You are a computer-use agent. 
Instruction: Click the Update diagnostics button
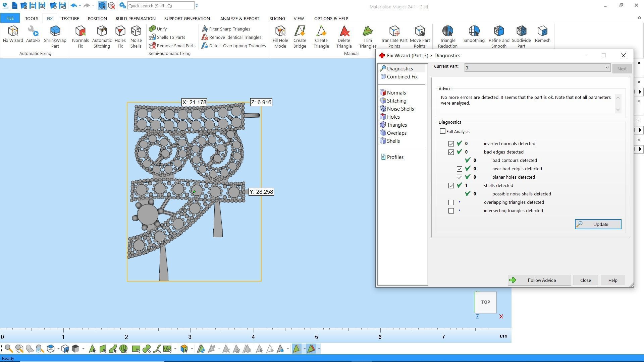point(598,224)
